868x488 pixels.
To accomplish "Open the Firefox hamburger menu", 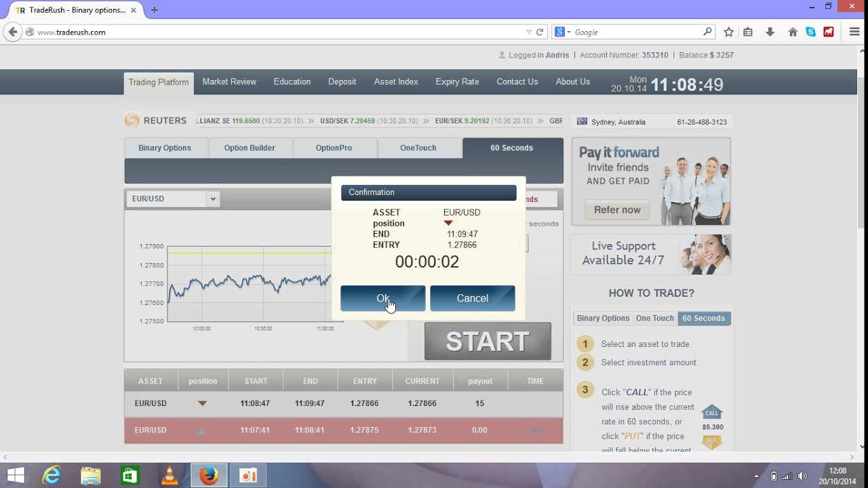I will 854,32.
